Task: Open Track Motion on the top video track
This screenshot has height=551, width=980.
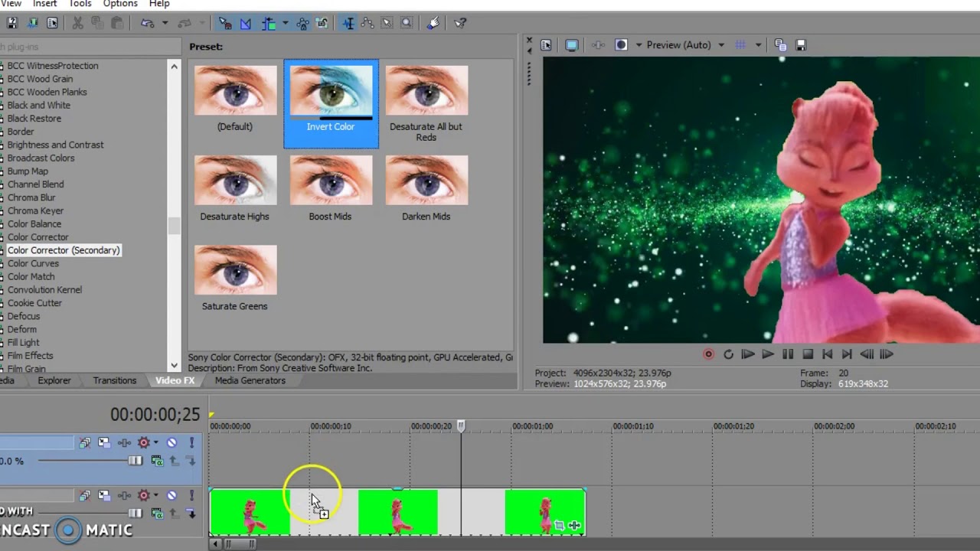Action: point(104,442)
